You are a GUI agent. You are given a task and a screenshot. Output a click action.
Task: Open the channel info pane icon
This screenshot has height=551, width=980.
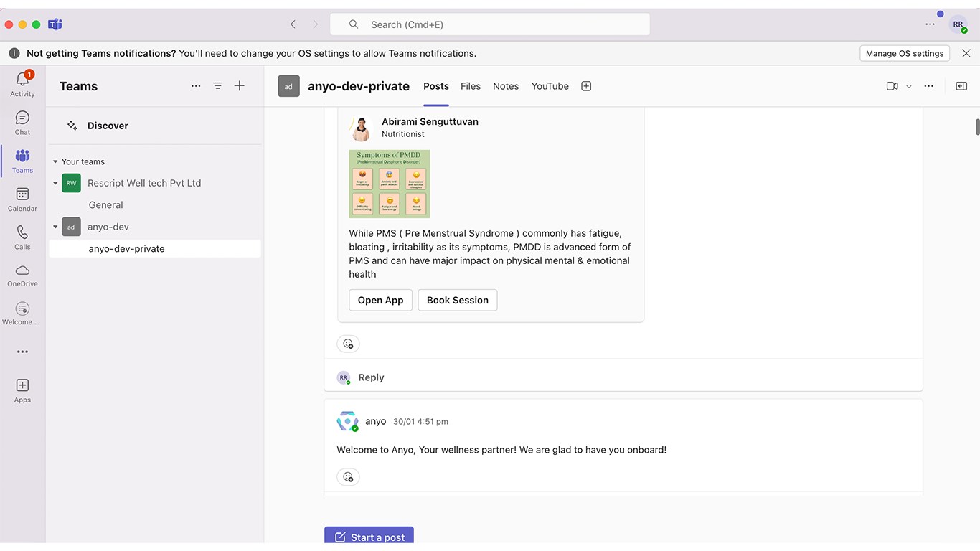tap(961, 86)
